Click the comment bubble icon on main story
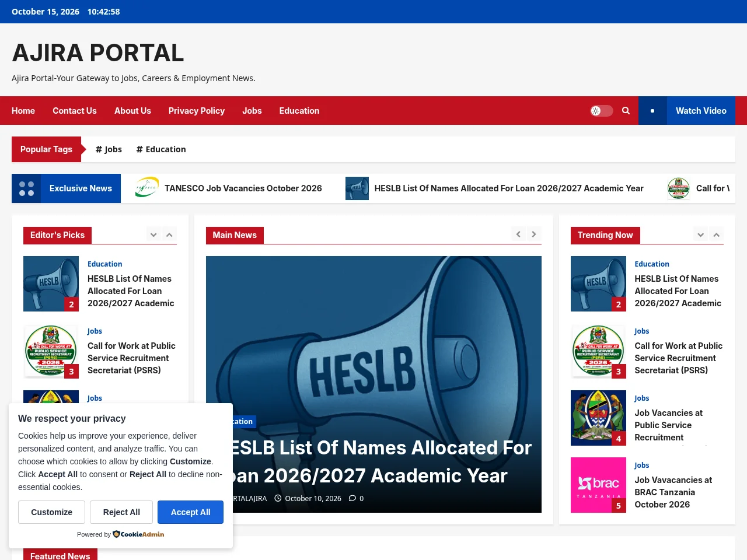747x560 pixels. 352,498
